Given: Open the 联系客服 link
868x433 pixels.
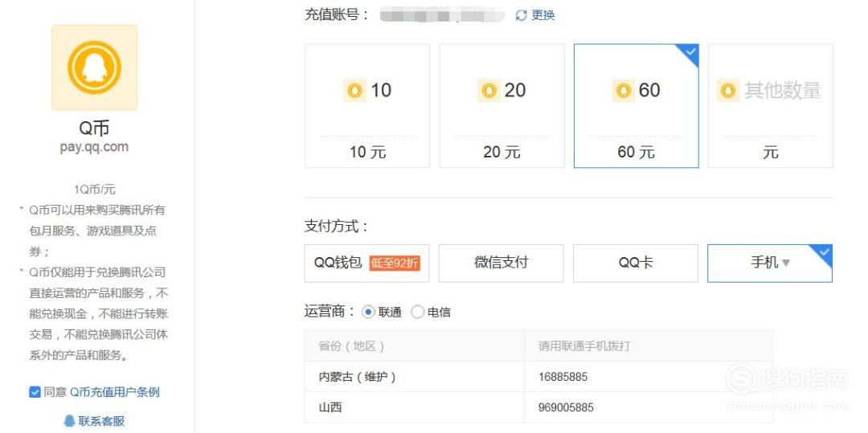Looking at the screenshot, I should point(101,421).
